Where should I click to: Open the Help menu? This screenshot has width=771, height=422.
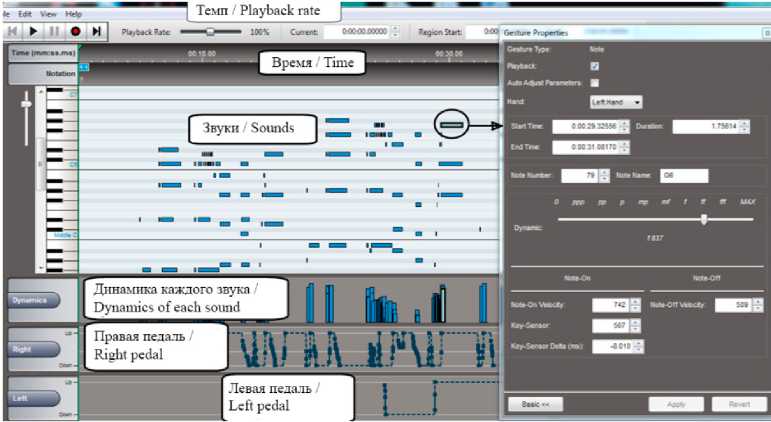click(73, 14)
